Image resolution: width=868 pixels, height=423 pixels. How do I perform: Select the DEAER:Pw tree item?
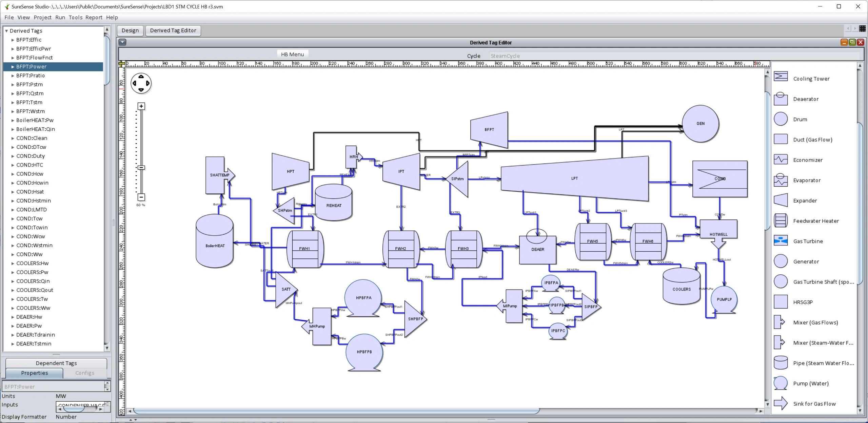click(x=28, y=325)
